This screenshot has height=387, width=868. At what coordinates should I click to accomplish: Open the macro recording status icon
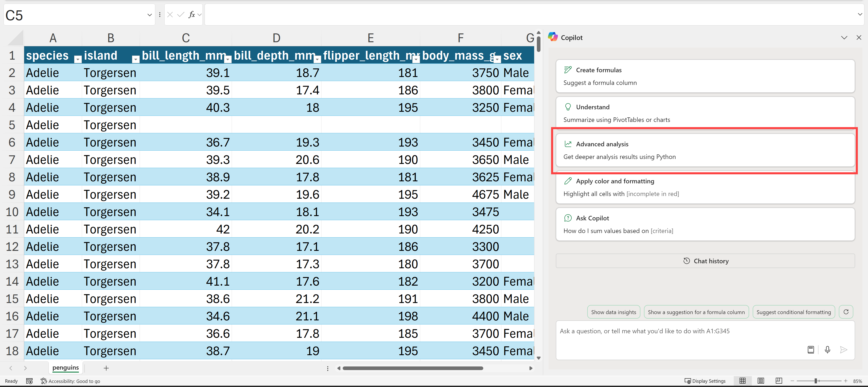[29, 381]
